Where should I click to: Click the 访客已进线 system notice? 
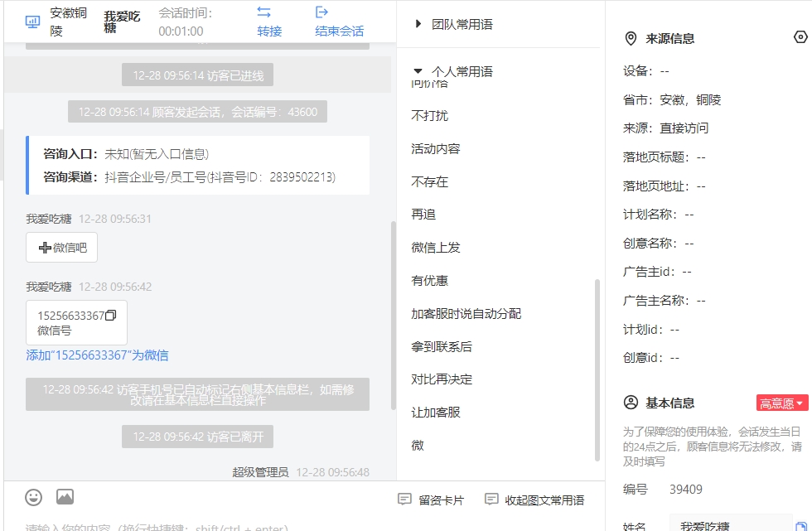point(197,75)
